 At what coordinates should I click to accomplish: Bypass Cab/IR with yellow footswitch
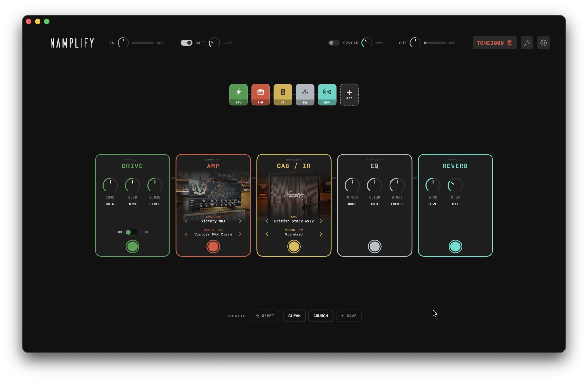(294, 246)
